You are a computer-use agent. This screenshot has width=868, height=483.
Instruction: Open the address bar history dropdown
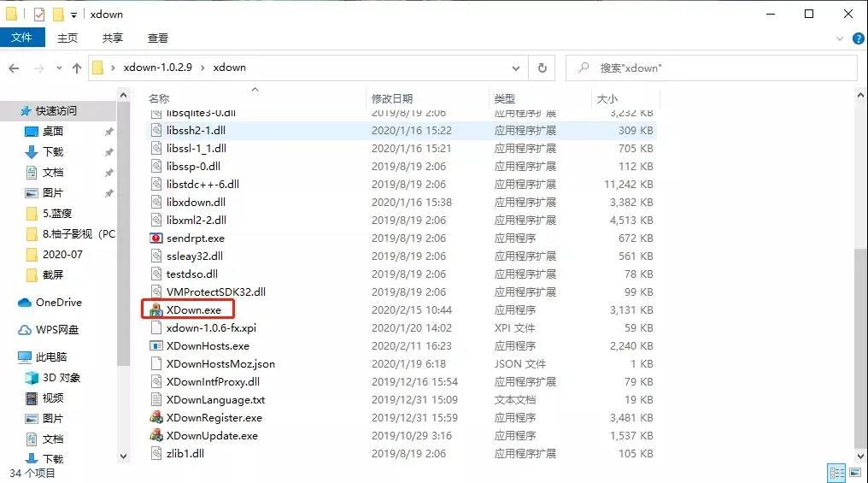516,68
